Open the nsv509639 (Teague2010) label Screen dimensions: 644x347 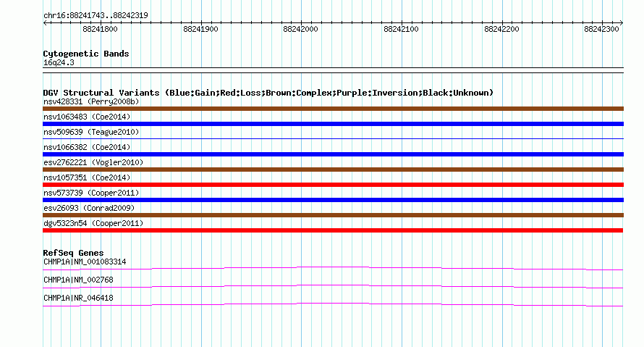click(91, 132)
